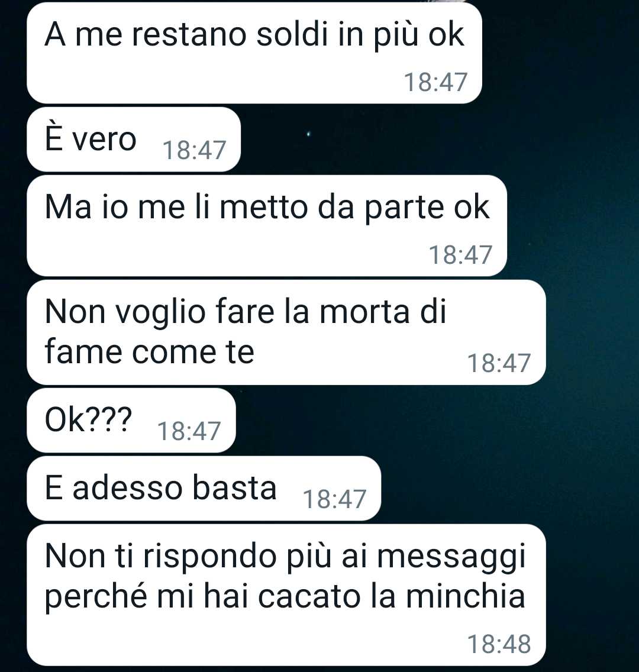
Task: Select the "Ma io me li metto da parte ok" bubble
Action: [267, 225]
